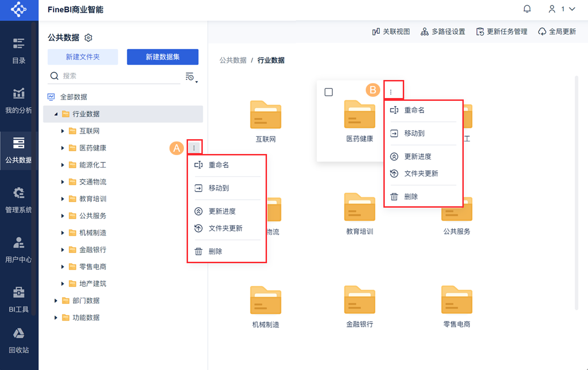
Task: Expand the 功能数据 tree folder
Action: pos(56,318)
